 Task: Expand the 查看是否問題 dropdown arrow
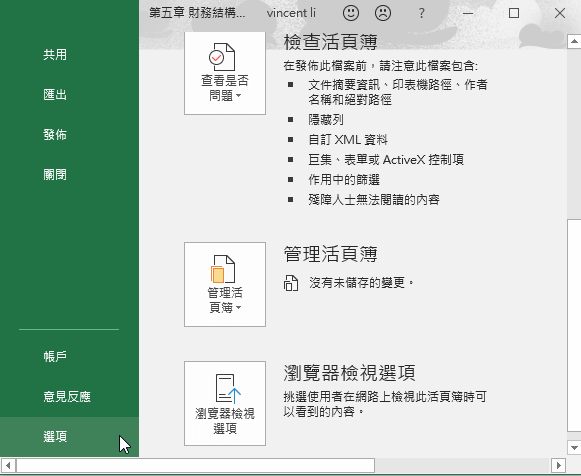238,96
